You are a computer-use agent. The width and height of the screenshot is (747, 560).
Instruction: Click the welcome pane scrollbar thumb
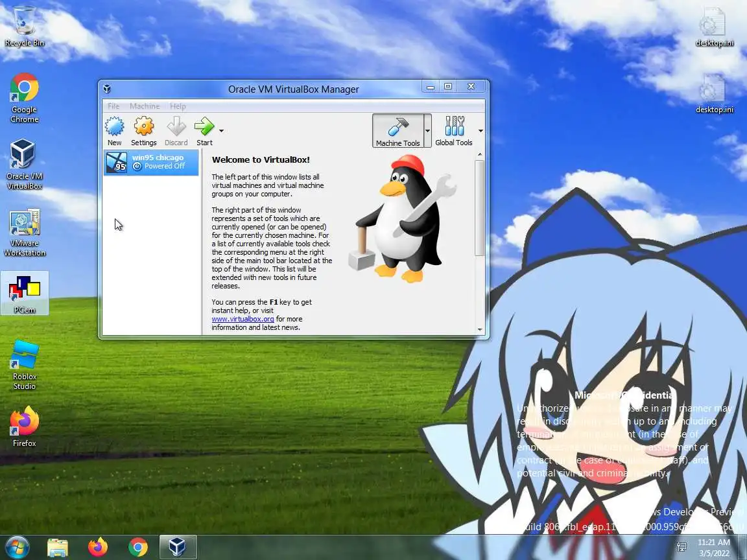click(x=479, y=207)
